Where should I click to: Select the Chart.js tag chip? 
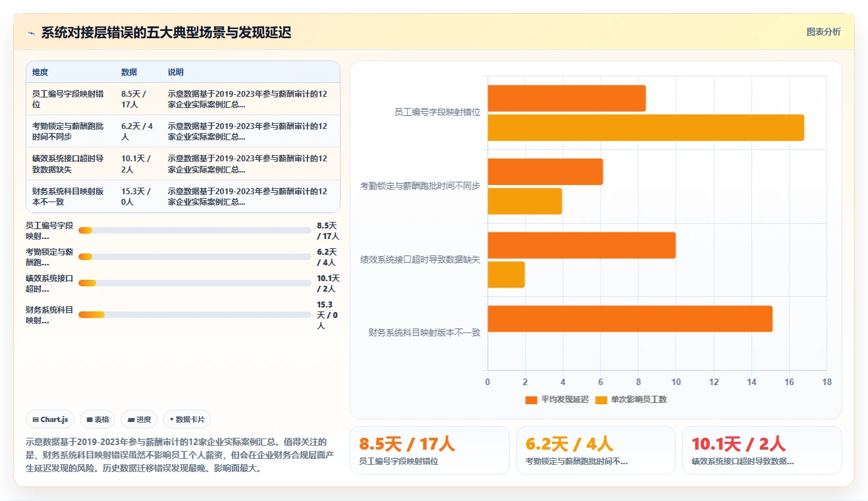(50, 419)
